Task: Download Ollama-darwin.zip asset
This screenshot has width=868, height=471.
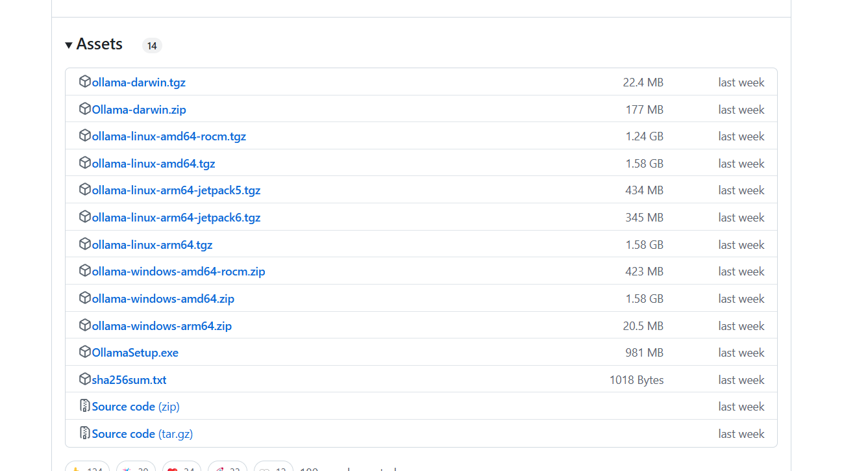Action: point(139,110)
